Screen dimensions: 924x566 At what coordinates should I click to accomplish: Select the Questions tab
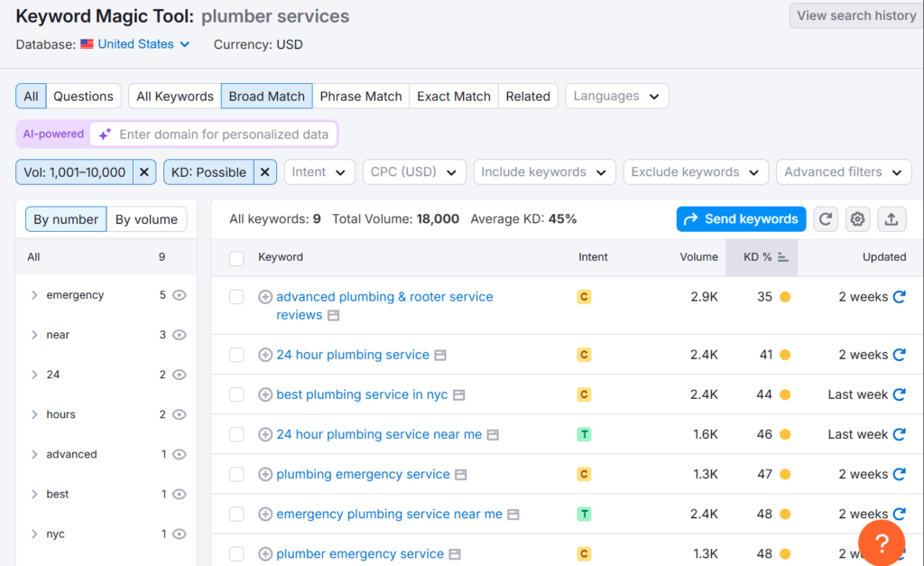coord(83,97)
